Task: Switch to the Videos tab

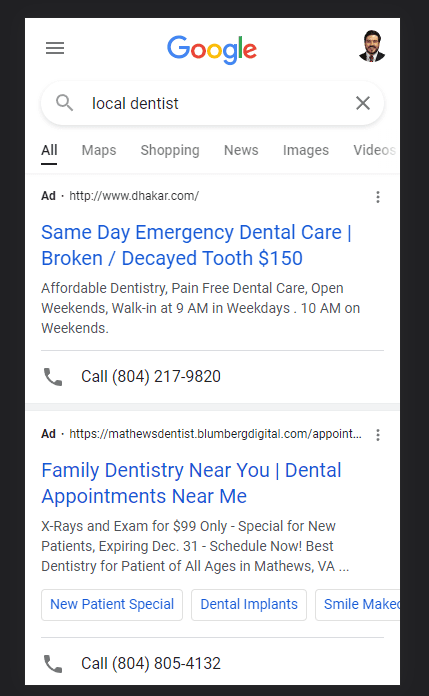Action: click(375, 150)
